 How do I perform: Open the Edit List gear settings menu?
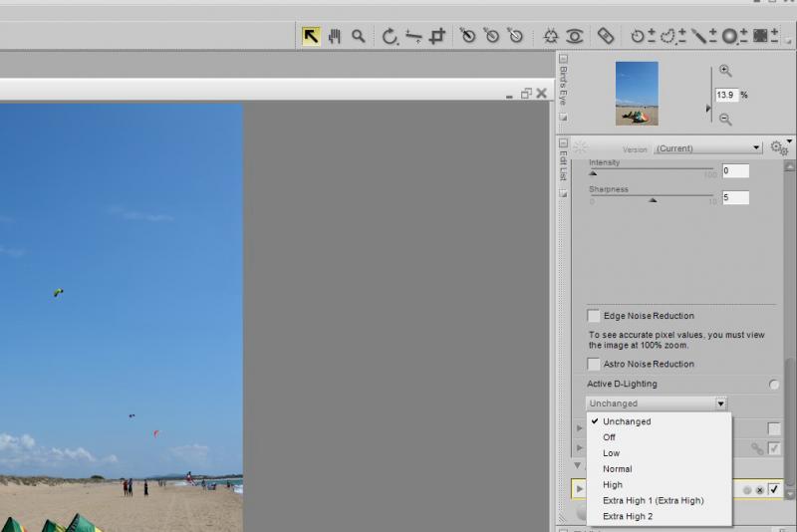click(x=780, y=147)
